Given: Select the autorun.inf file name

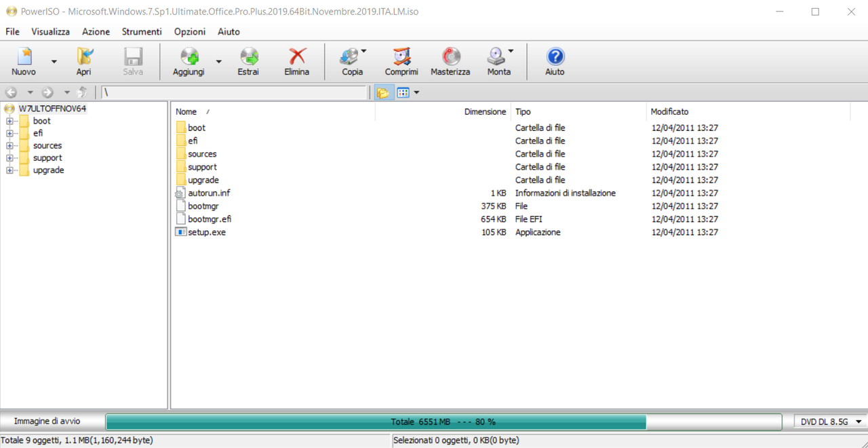Looking at the screenshot, I should pos(209,193).
